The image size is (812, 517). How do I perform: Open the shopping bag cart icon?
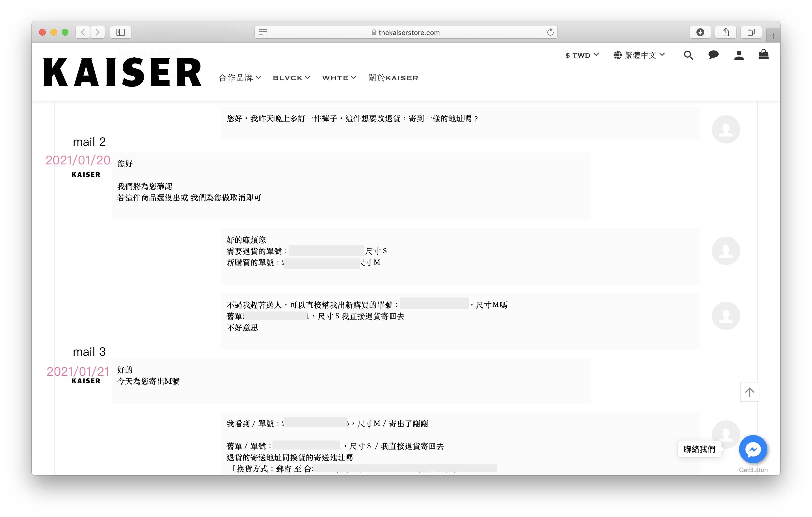tap(763, 54)
